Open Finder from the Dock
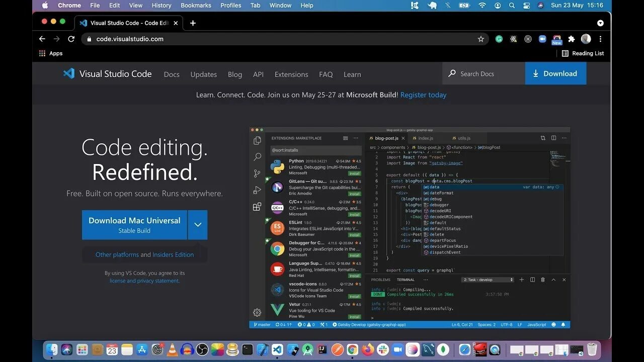The height and width of the screenshot is (362, 644). click(x=51, y=349)
